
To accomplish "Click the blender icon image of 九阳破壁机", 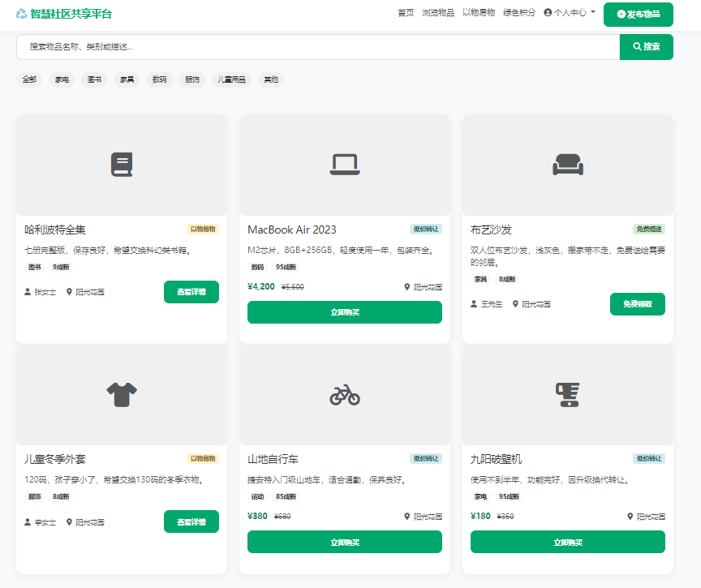I will click(568, 394).
